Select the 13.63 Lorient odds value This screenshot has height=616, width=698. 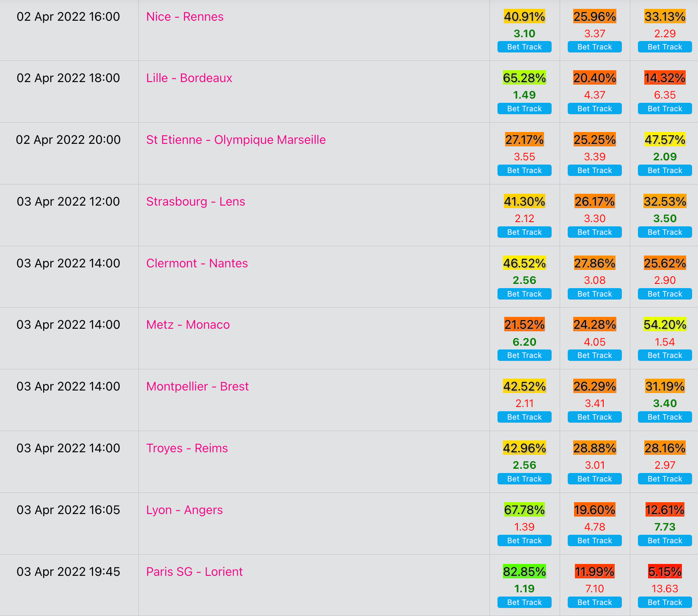pyautogui.click(x=665, y=588)
